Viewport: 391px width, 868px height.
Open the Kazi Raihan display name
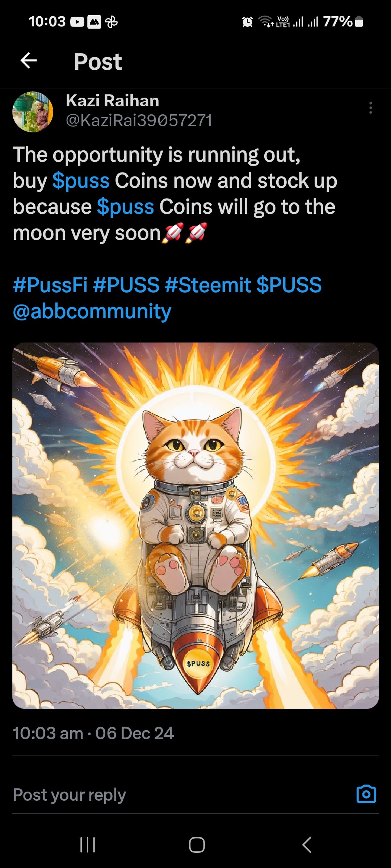tap(113, 101)
